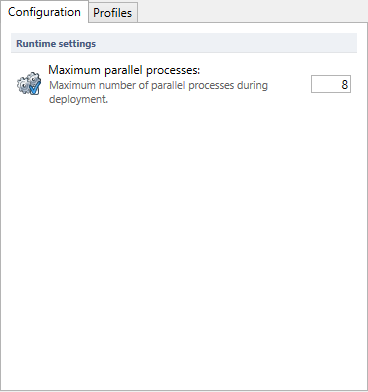
Task: Click the blank tab strip beside Profiles
Action: click(252, 11)
